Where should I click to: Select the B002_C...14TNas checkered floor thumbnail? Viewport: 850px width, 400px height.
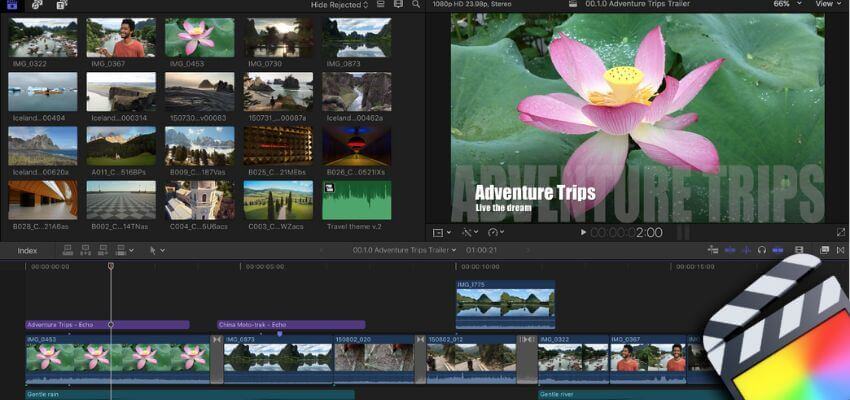pos(121,200)
